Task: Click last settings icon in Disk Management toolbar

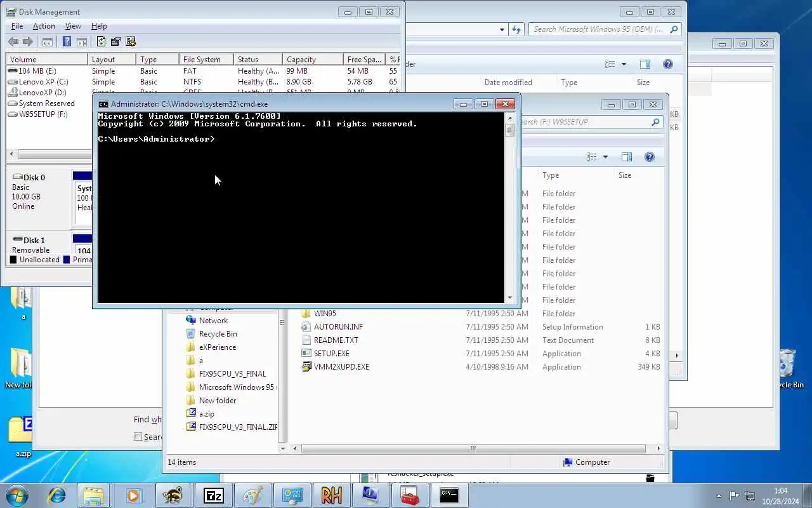Action: pyautogui.click(x=131, y=42)
